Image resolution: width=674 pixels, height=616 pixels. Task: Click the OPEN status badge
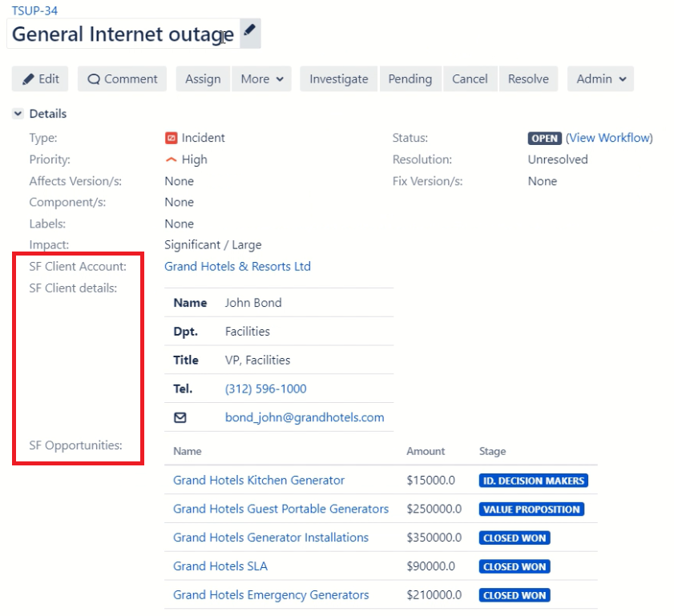pos(545,139)
